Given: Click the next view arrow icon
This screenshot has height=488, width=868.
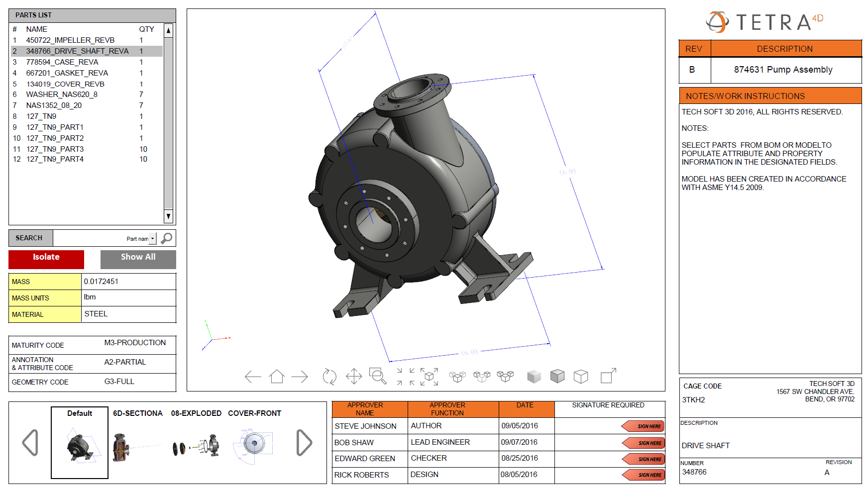Looking at the screenshot, I should point(300,377).
